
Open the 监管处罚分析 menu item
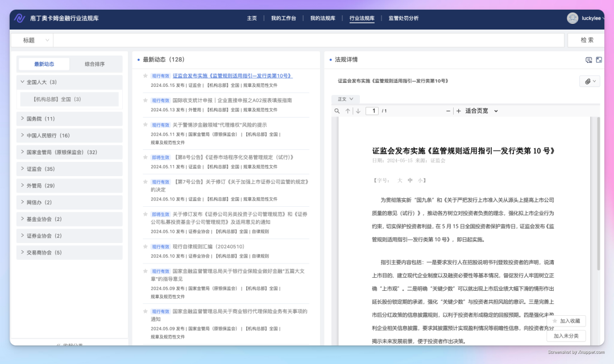point(404,18)
